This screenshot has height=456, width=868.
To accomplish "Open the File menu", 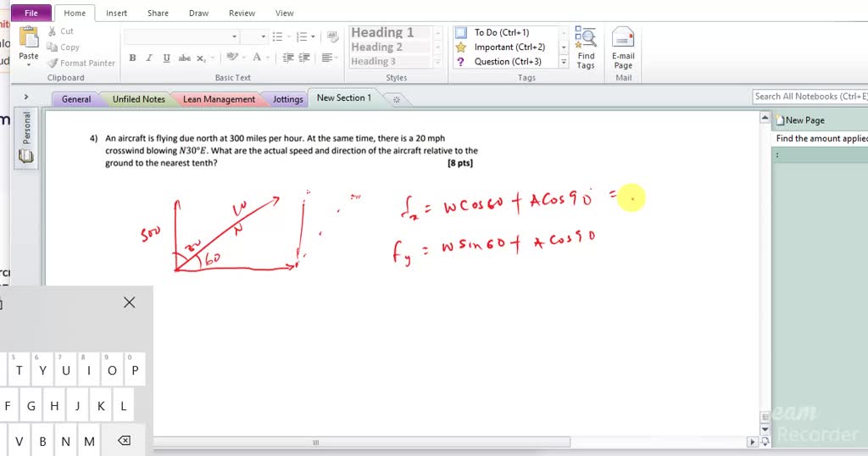I will pos(31,13).
